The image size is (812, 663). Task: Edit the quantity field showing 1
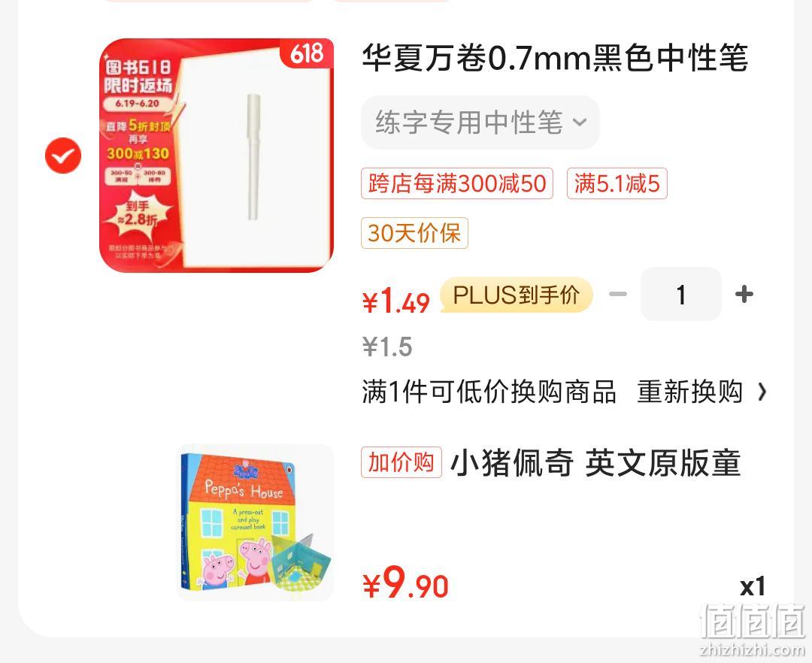pyautogui.click(x=681, y=294)
